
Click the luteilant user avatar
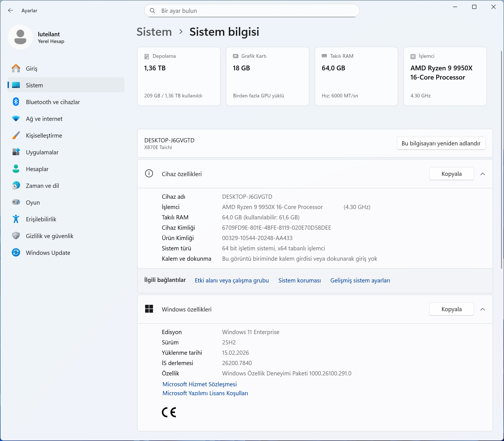pos(20,37)
